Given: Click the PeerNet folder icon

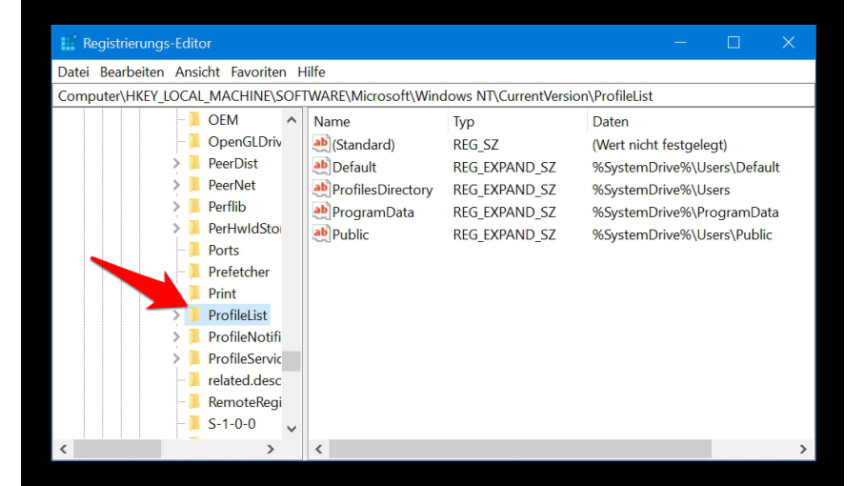Looking at the screenshot, I should click(x=195, y=185).
